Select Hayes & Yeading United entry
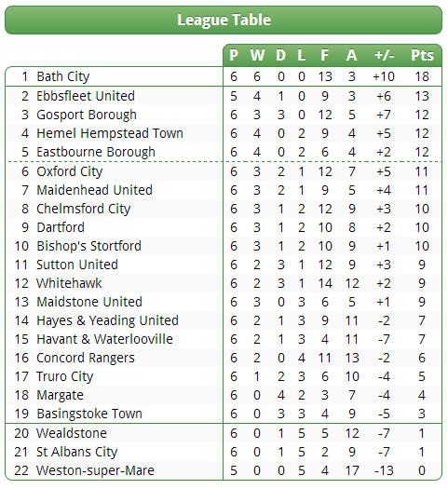 (107, 320)
